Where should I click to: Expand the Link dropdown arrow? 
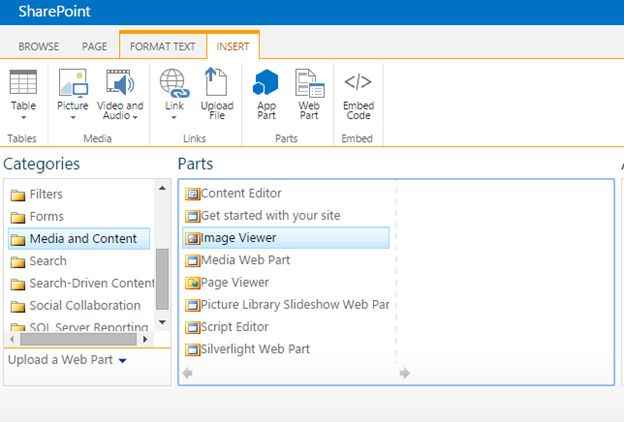tap(174, 117)
